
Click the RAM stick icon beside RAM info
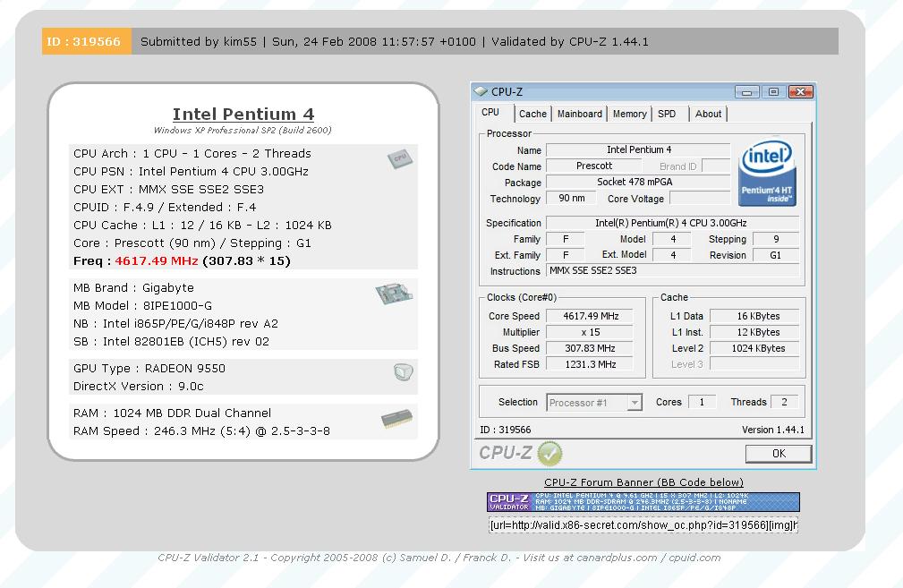[x=396, y=418]
